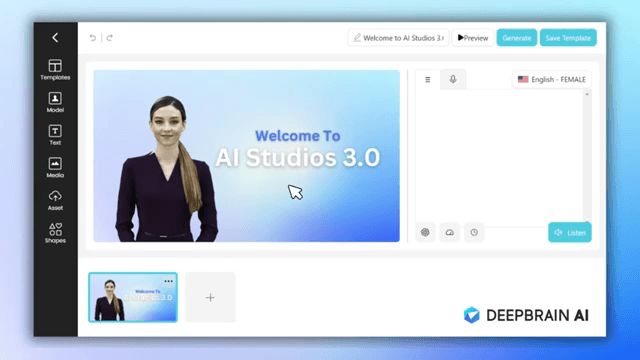
Task: Switch to the microphone voice tab
Action: coord(453,79)
